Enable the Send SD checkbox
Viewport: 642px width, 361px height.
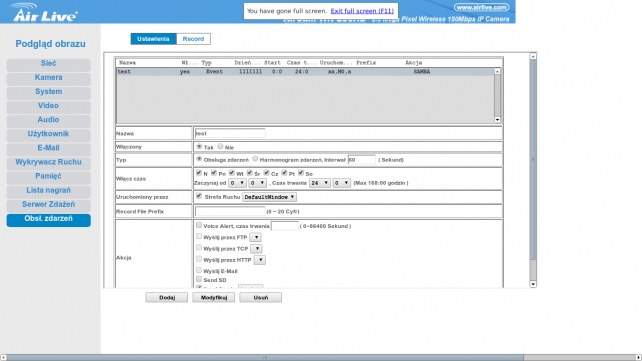[x=199, y=279]
